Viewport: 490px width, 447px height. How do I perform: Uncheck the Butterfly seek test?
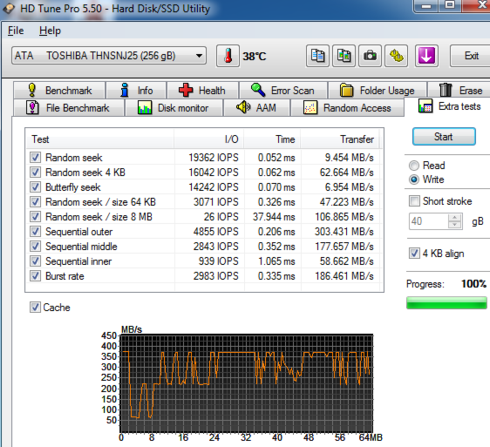[x=35, y=187]
